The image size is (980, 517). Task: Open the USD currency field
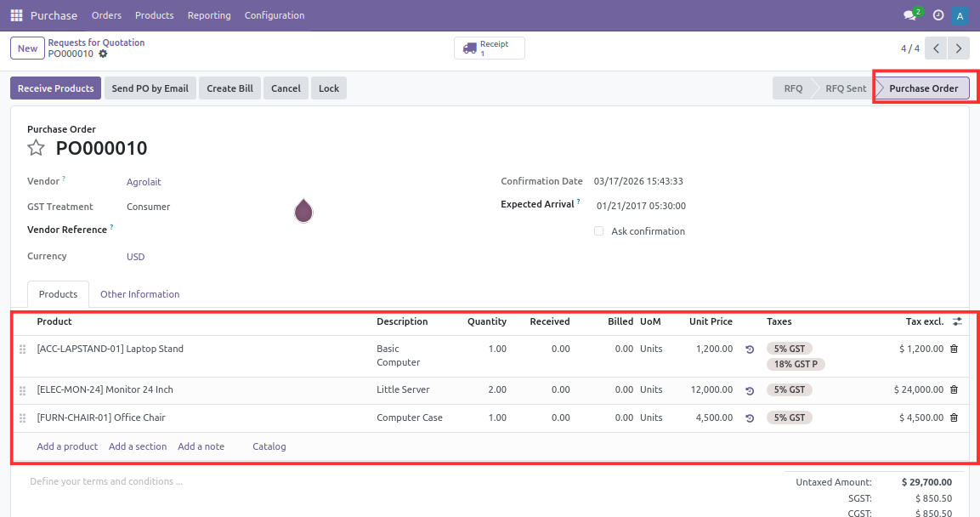pyautogui.click(x=136, y=256)
